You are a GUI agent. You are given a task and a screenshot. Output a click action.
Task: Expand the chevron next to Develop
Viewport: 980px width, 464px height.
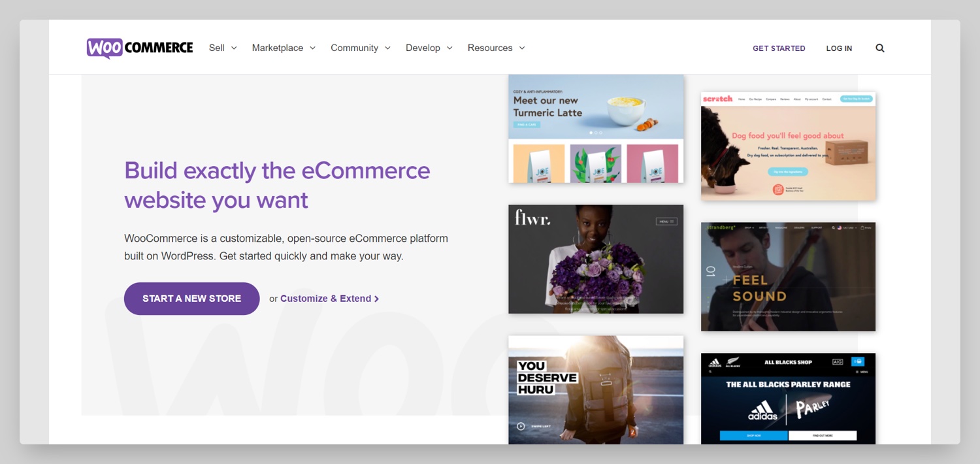[x=449, y=48]
